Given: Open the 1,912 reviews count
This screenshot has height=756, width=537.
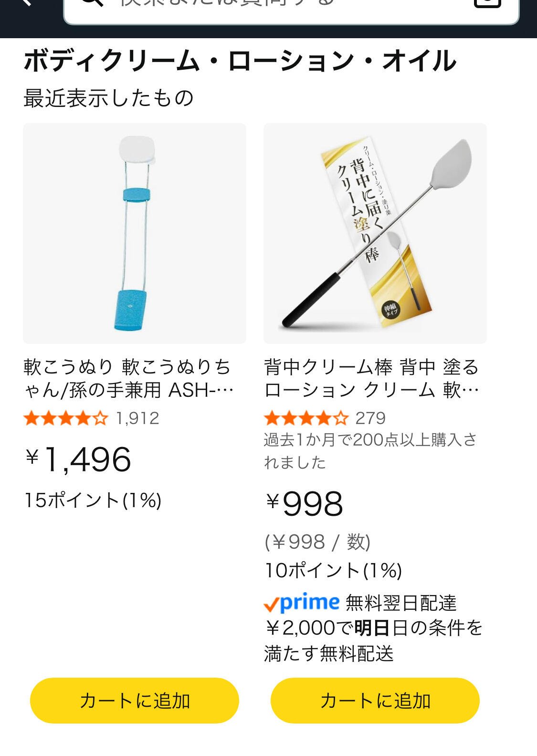Looking at the screenshot, I should coord(137,418).
